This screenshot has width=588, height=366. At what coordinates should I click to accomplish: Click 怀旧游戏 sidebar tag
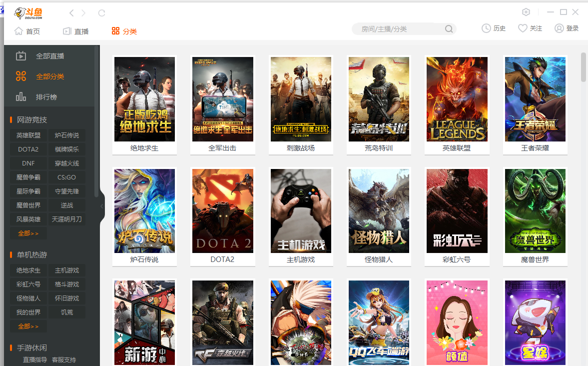67,298
